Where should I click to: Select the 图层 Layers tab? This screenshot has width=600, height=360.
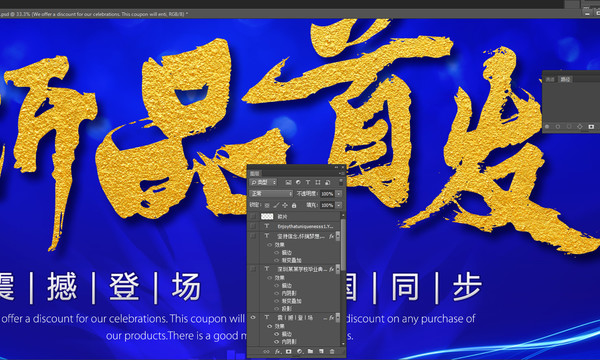(x=254, y=173)
